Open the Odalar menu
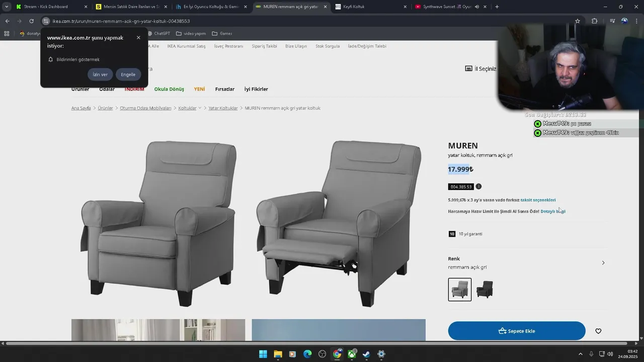644x362 pixels. pyautogui.click(x=107, y=89)
